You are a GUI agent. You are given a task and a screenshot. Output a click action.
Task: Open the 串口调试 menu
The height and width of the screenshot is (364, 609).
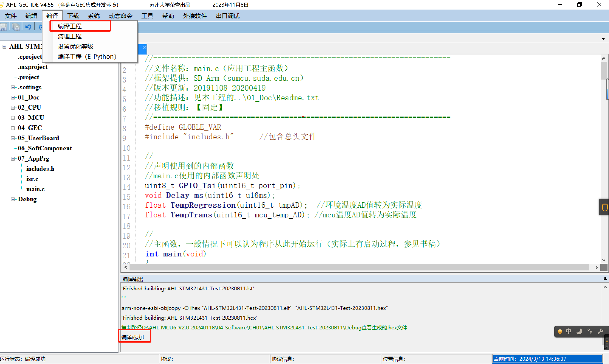(x=228, y=16)
